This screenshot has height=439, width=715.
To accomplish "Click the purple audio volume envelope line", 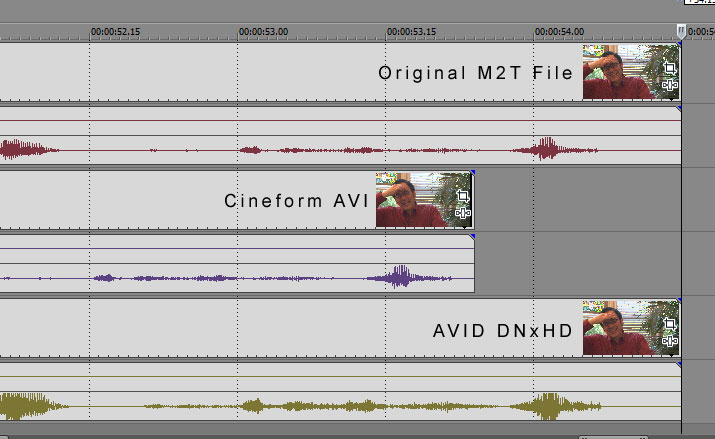I will point(237,248).
